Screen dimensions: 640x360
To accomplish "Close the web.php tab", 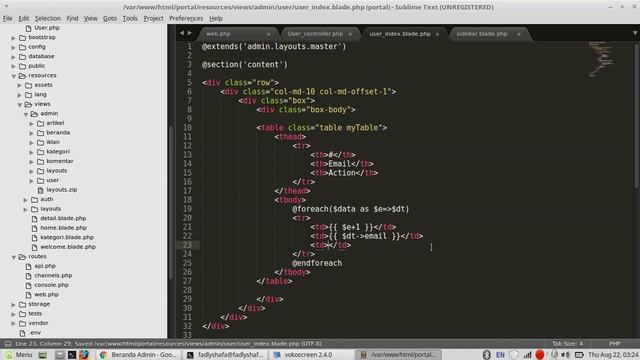I will point(268,34).
